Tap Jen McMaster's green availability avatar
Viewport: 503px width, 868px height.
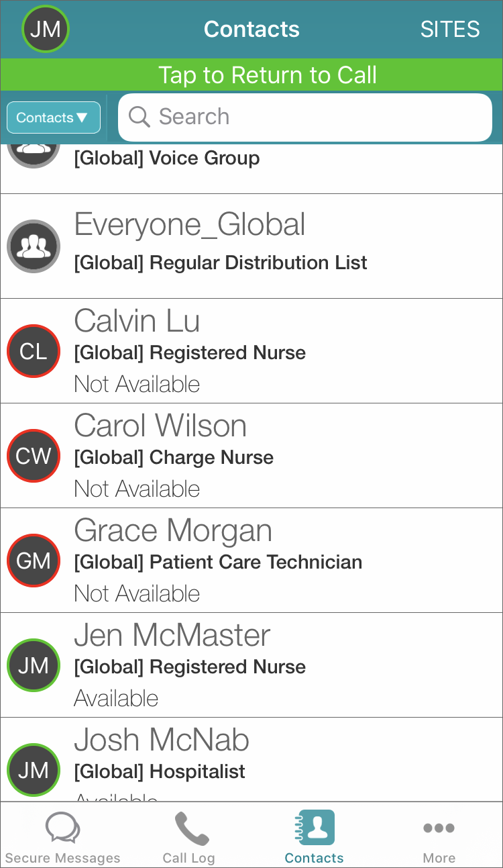(x=33, y=665)
